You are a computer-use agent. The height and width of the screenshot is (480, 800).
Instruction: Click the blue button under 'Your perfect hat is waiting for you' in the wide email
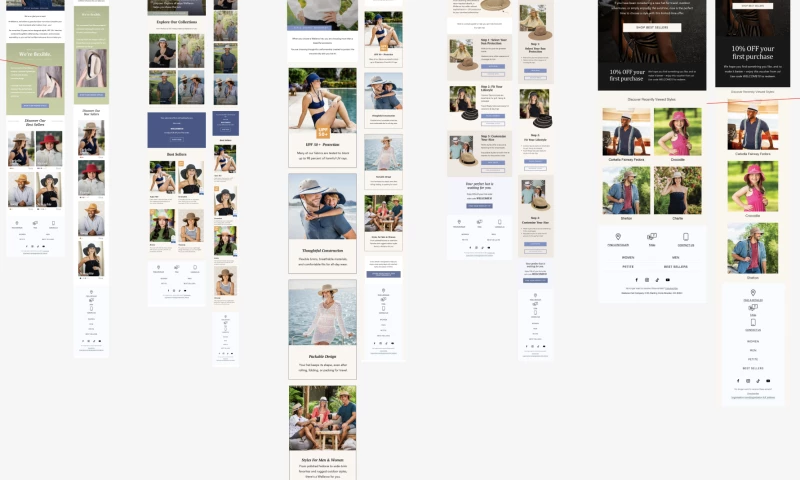point(479,206)
